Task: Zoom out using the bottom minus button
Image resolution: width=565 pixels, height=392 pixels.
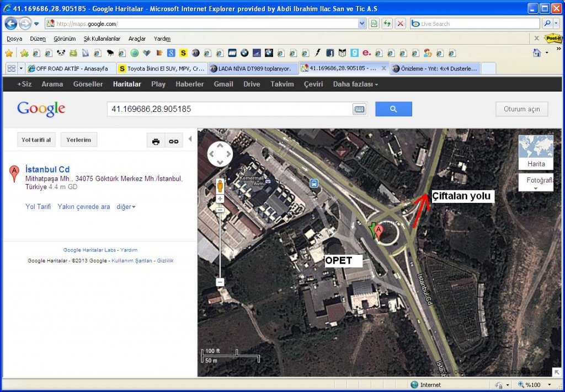Action: tap(220, 282)
